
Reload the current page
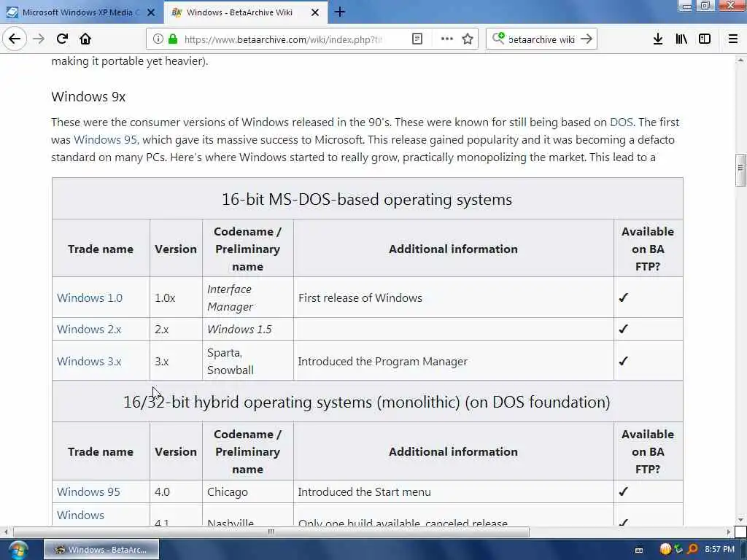point(63,39)
